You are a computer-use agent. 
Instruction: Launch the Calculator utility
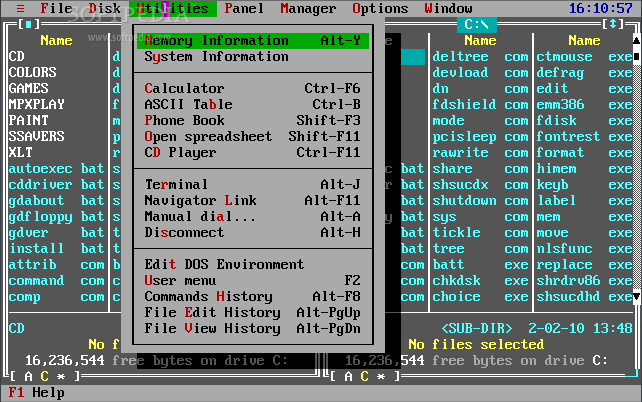[253, 88]
